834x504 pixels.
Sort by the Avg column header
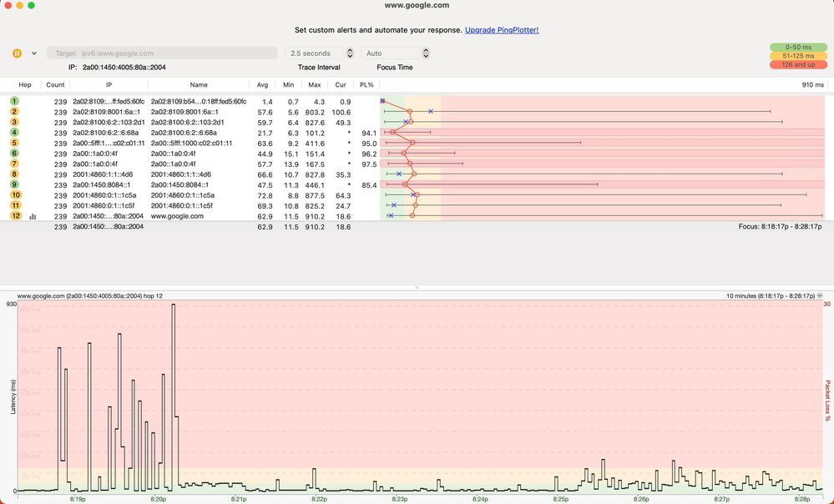262,85
